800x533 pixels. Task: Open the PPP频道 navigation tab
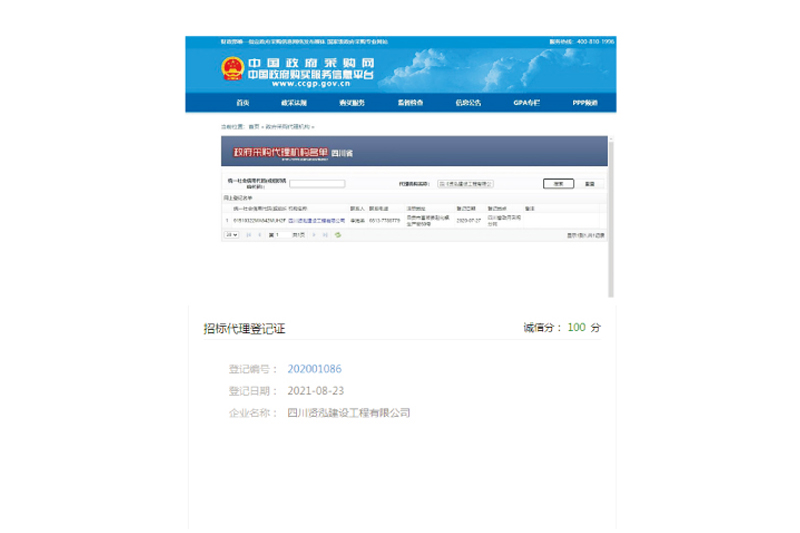pyautogui.click(x=585, y=103)
